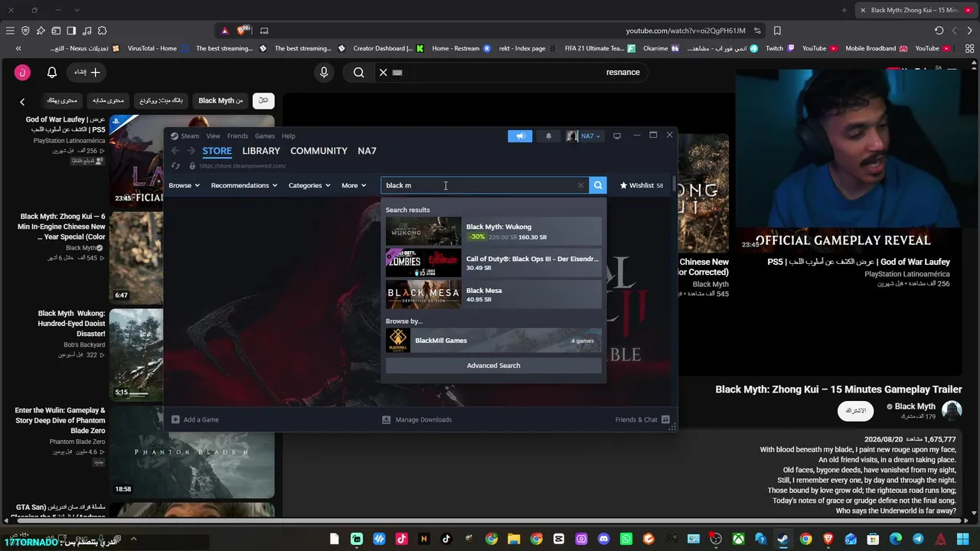Image resolution: width=980 pixels, height=551 pixels.
Task: Open Discord from the taskbar
Action: pyautogui.click(x=603, y=540)
